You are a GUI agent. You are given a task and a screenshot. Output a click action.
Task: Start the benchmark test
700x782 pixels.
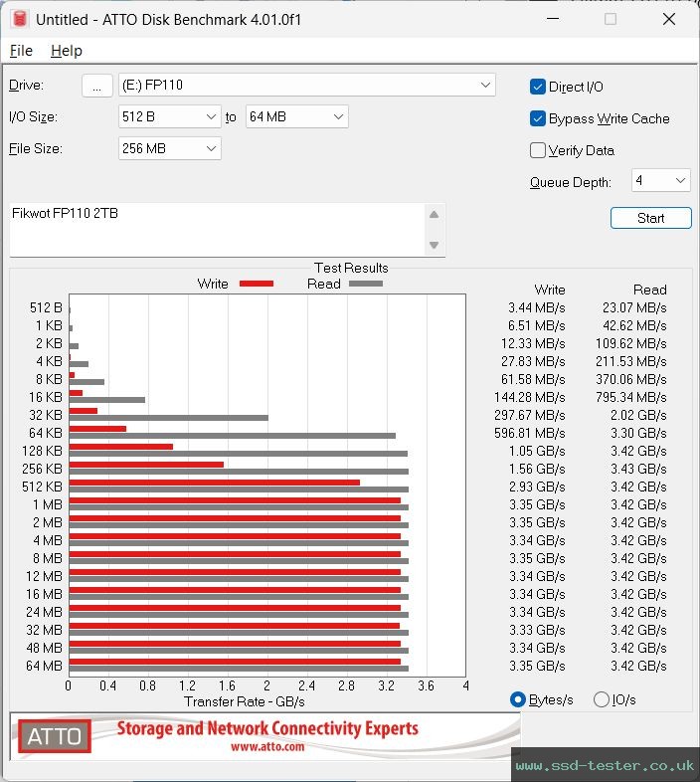point(650,218)
